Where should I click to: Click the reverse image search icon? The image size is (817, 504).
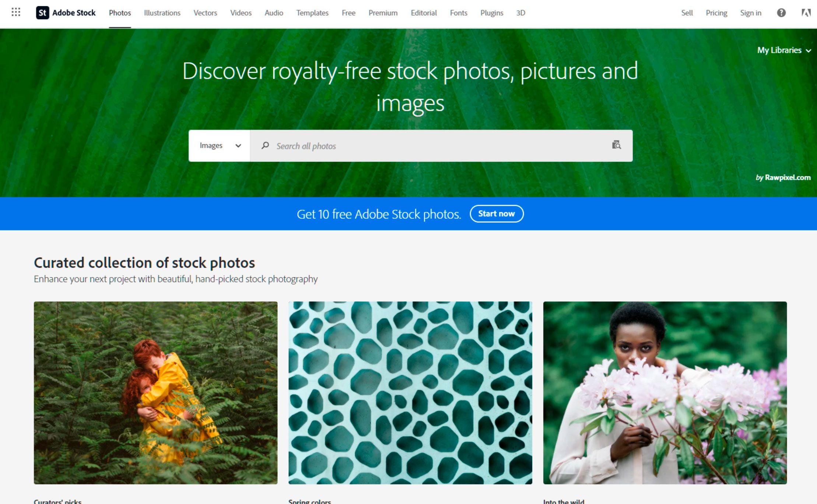(616, 145)
